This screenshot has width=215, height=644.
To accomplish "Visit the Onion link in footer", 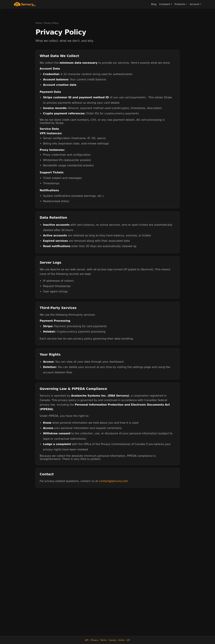I will point(121,640).
